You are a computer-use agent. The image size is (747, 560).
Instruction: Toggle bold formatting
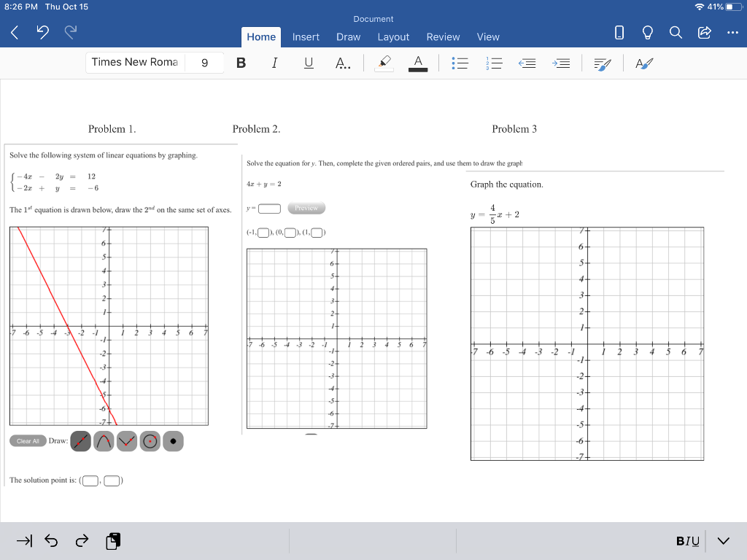[241, 63]
